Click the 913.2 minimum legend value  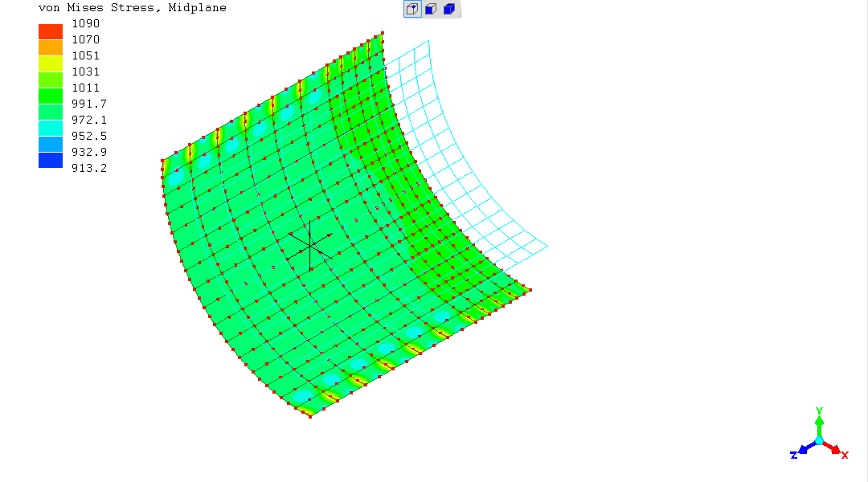coord(89,168)
